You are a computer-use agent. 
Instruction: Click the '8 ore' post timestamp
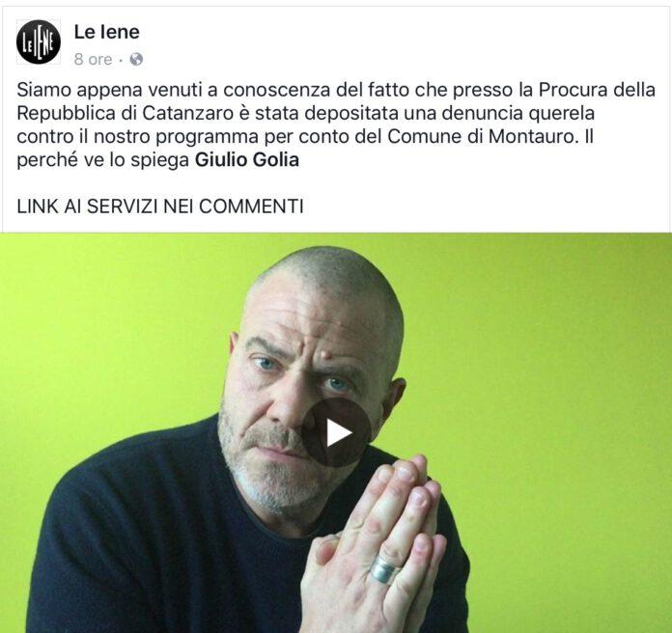pyautogui.click(x=93, y=59)
